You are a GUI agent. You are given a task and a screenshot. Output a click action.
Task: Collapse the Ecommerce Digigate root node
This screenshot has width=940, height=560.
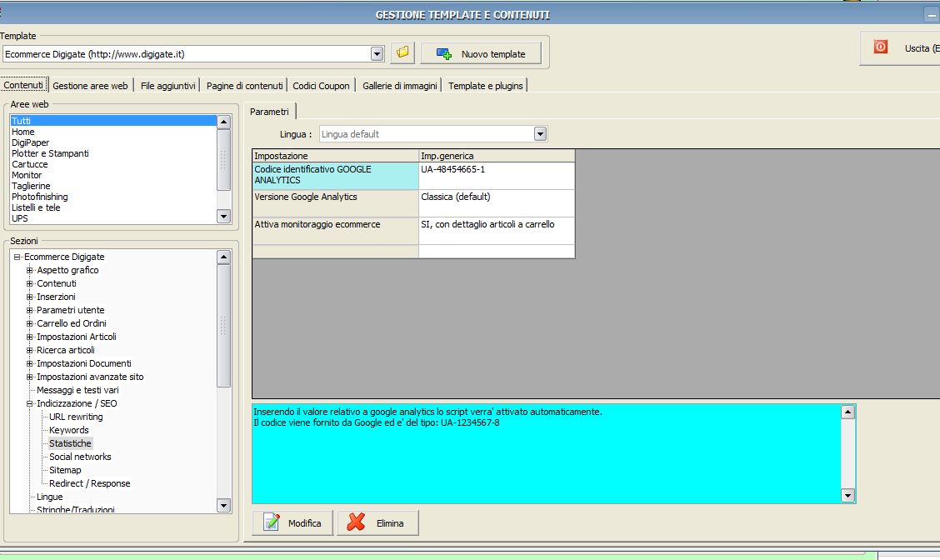point(17,257)
